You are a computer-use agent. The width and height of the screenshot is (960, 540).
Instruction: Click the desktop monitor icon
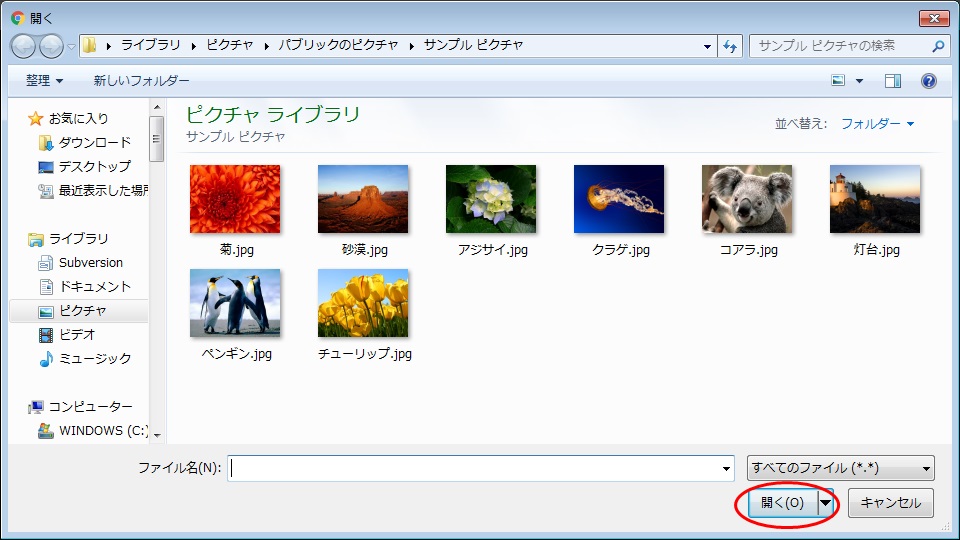pyautogui.click(x=45, y=167)
